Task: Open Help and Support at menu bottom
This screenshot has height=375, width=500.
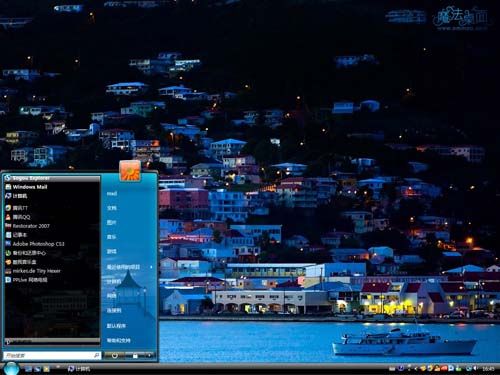Action: [118, 340]
